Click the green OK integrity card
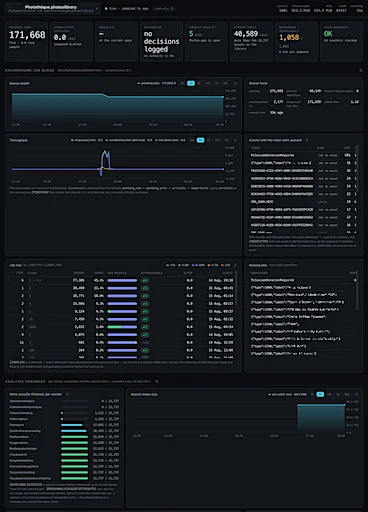The image size is (368, 512). [341, 42]
